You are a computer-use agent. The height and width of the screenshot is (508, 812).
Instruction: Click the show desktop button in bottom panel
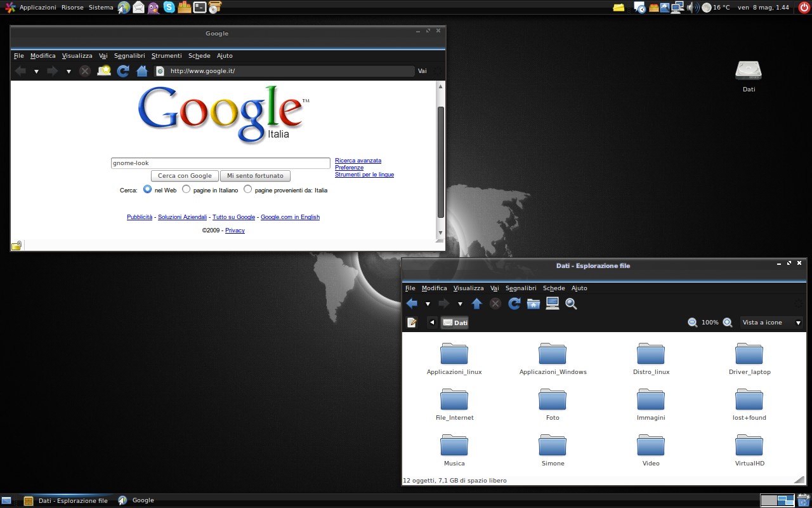coord(6,500)
